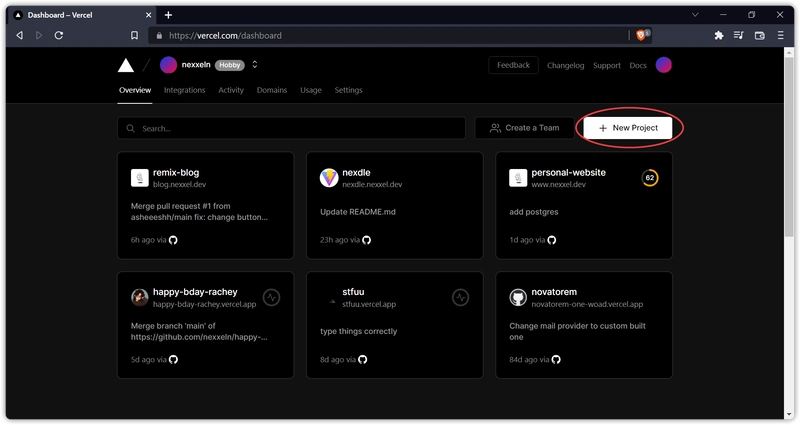
Task: Open the nexdle project title
Action: tap(356, 172)
